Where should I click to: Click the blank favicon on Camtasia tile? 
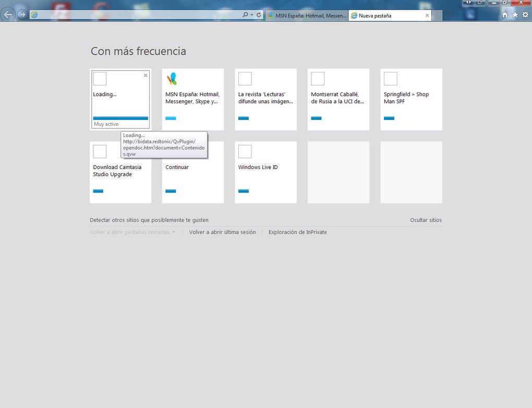[100, 151]
